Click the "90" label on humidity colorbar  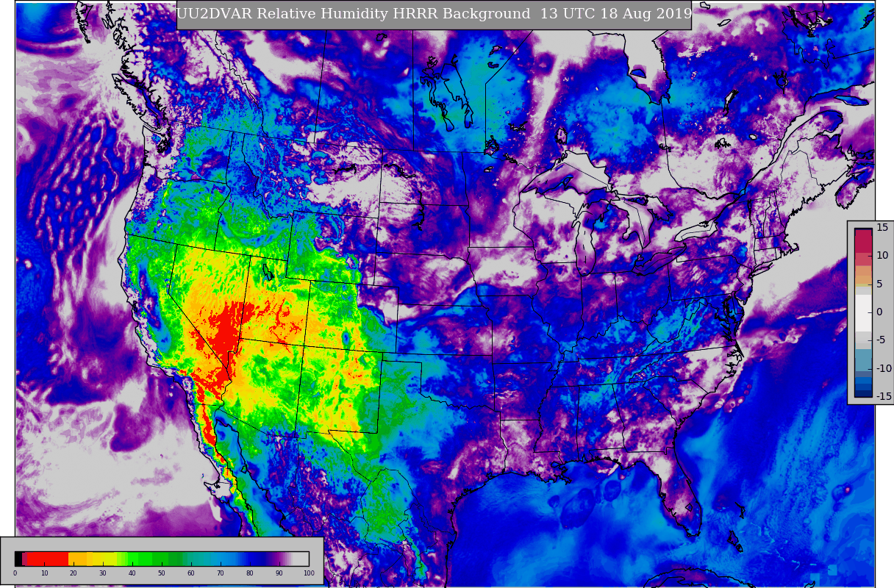279,573
